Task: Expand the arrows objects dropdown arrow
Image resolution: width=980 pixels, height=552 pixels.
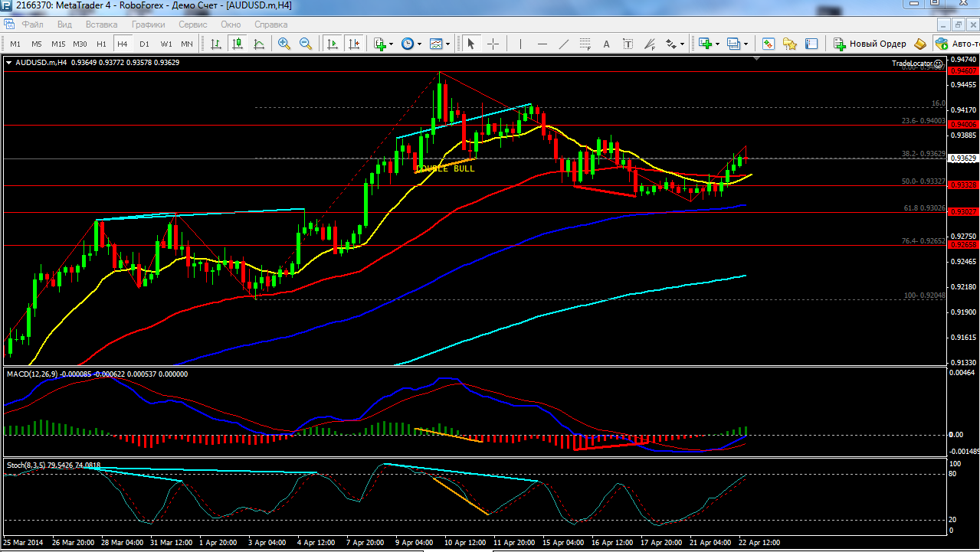Action: pyautogui.click(x=682, y=44)
